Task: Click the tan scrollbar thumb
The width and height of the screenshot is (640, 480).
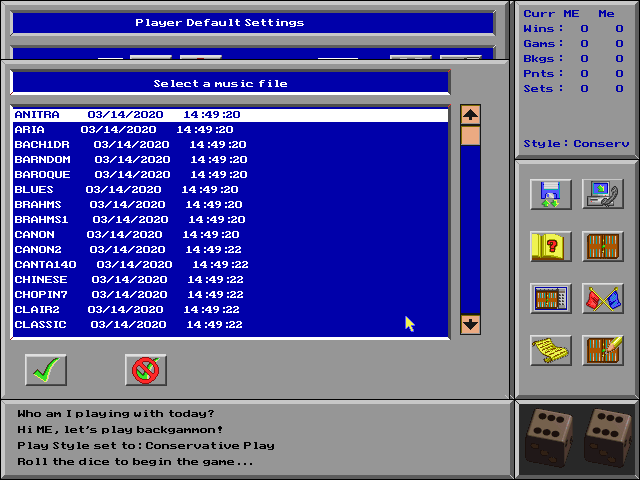Action: (x=470, y=136)
